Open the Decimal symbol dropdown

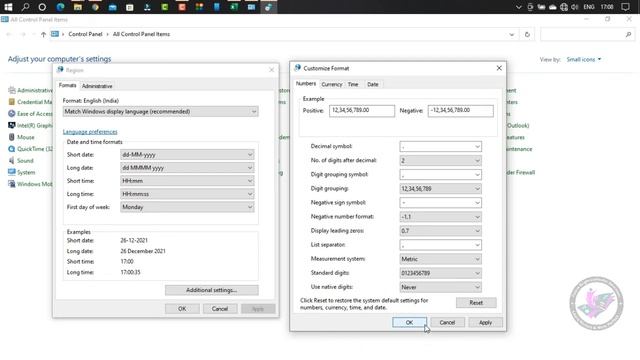tap(440, 147)
